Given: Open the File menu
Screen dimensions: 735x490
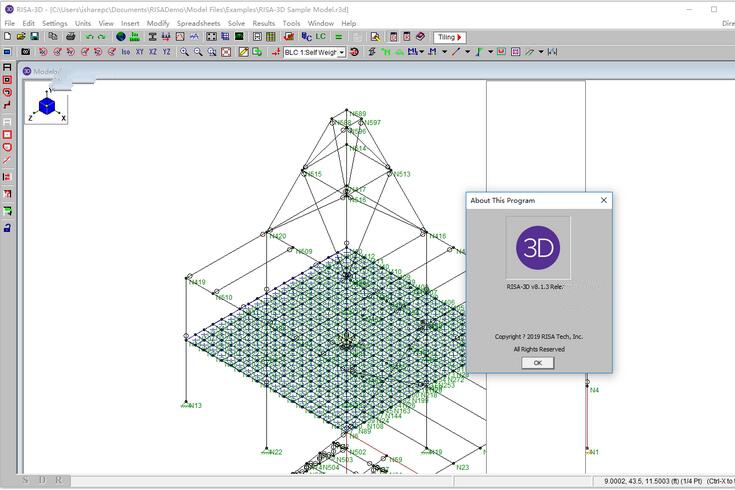Looking at the screenshot, I should [9, 23].
